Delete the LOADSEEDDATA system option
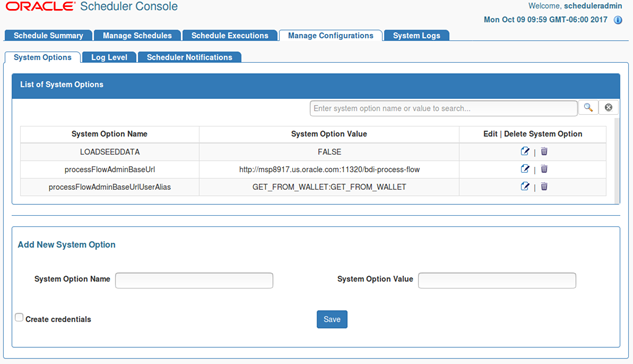The height and width of the screenshot is (364, 633). coord(544,151)
